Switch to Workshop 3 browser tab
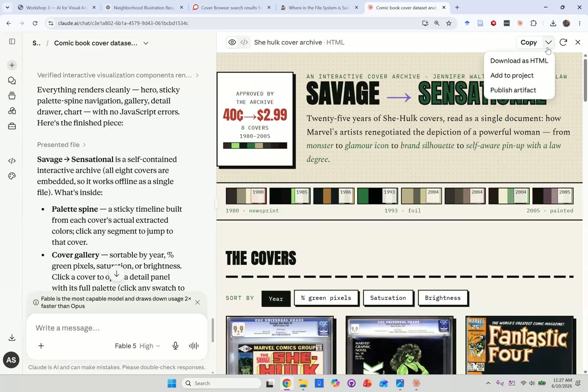 [56, 8]
